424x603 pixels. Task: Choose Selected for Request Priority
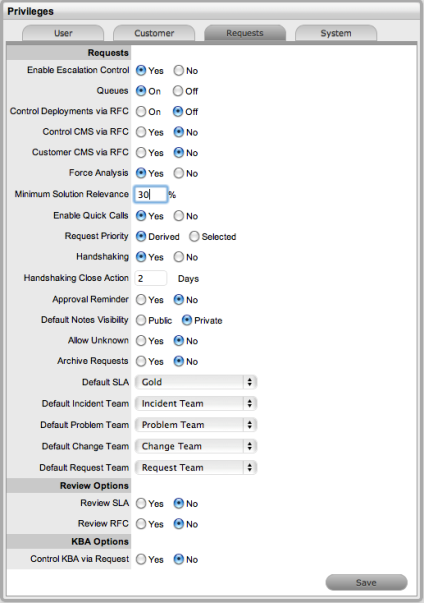[194, 237]
